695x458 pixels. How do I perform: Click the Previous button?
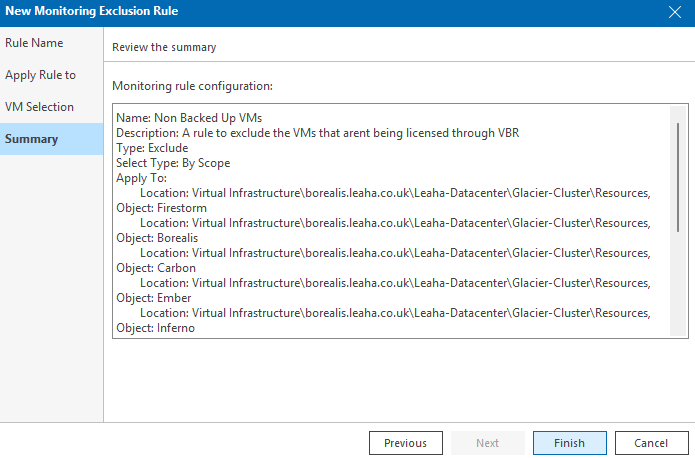click(x=406, y=443)
